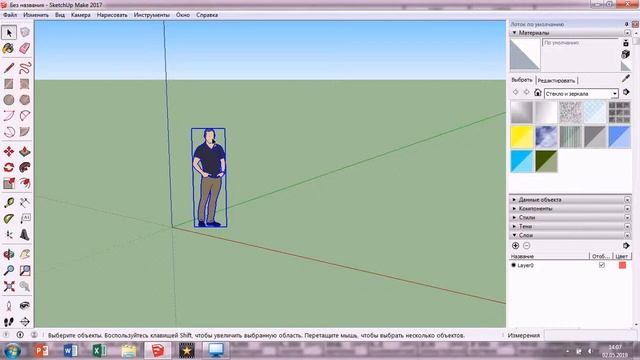Screen dimensions: 640x360
Task: Open the Камера menu
Action: pyautogui.click(x=80, y=15)
